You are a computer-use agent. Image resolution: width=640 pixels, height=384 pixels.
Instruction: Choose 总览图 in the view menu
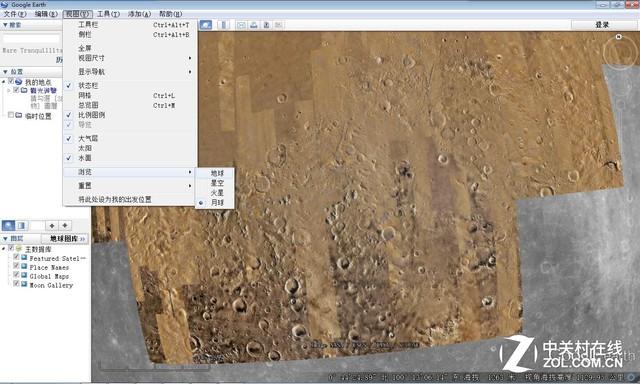130,105
